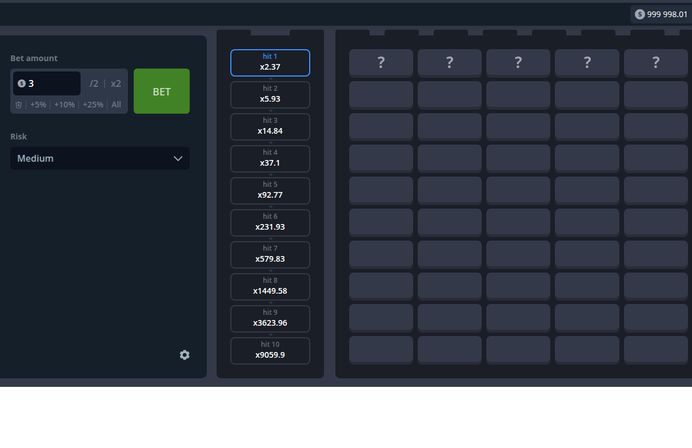692x448 pixels.
Task: Open the Medium risk selector
Action: (x=100, y=158)
